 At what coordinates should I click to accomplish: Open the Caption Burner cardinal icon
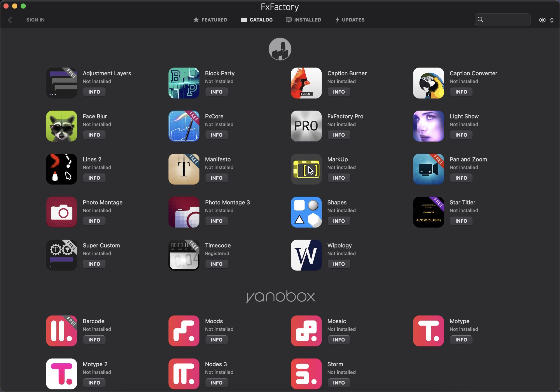[306, 83]
